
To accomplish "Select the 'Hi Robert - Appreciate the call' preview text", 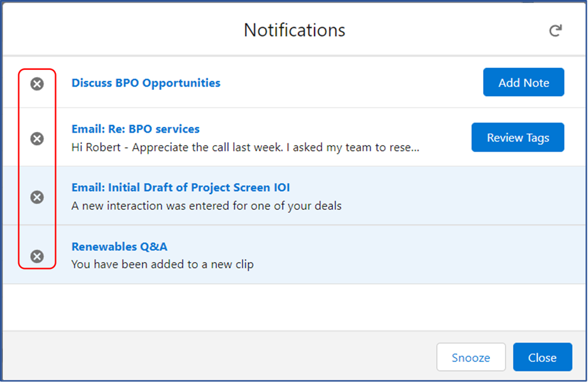I will point(245,147).
